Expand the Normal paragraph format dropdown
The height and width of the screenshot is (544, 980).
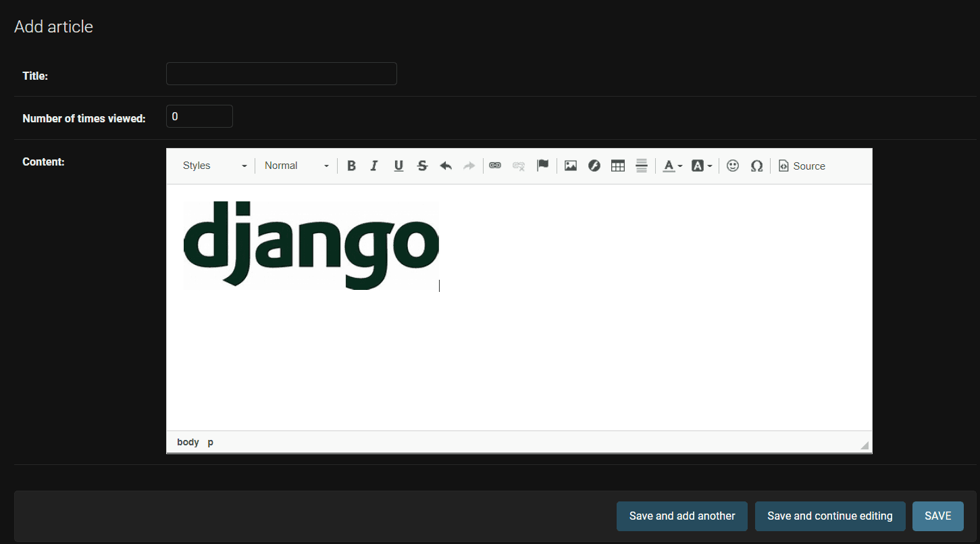[296, 166]
